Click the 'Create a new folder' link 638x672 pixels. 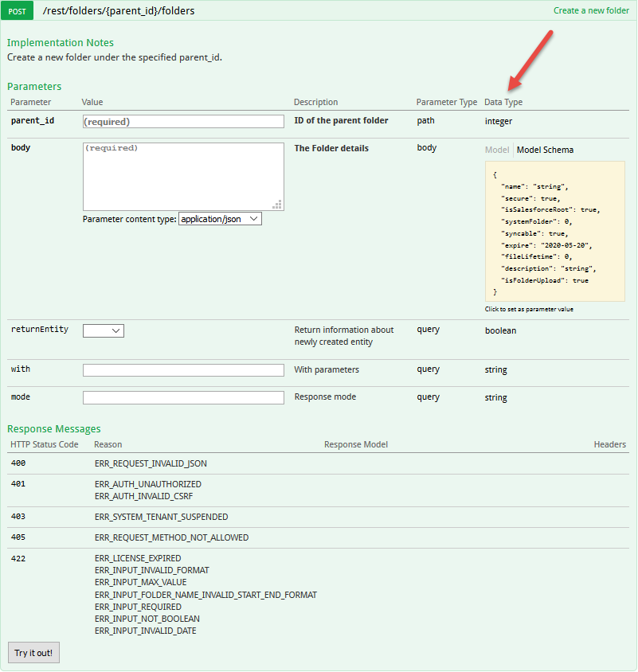(590, 11)
